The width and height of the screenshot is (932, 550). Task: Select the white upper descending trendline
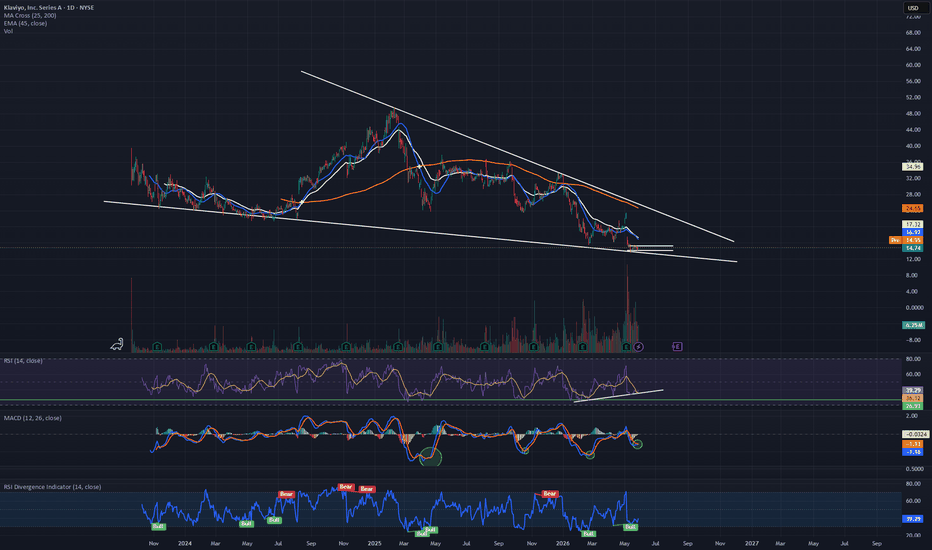pos(517,156)
